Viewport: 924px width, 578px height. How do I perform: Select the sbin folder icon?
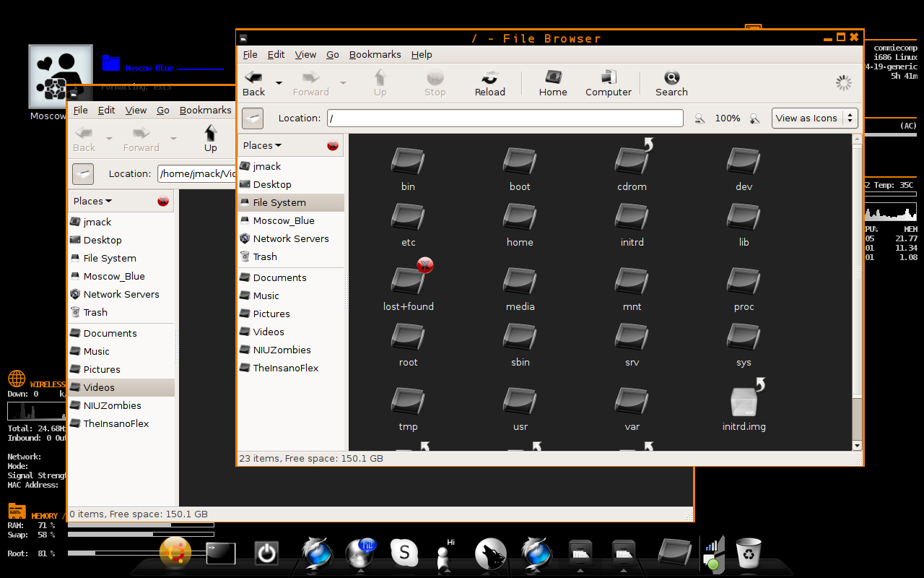tap(520, 337)
